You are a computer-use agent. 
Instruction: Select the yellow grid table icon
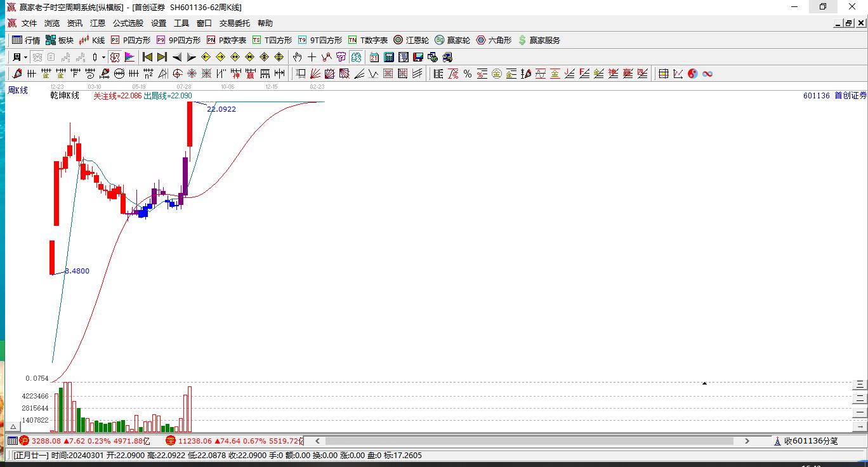point(664,74)
